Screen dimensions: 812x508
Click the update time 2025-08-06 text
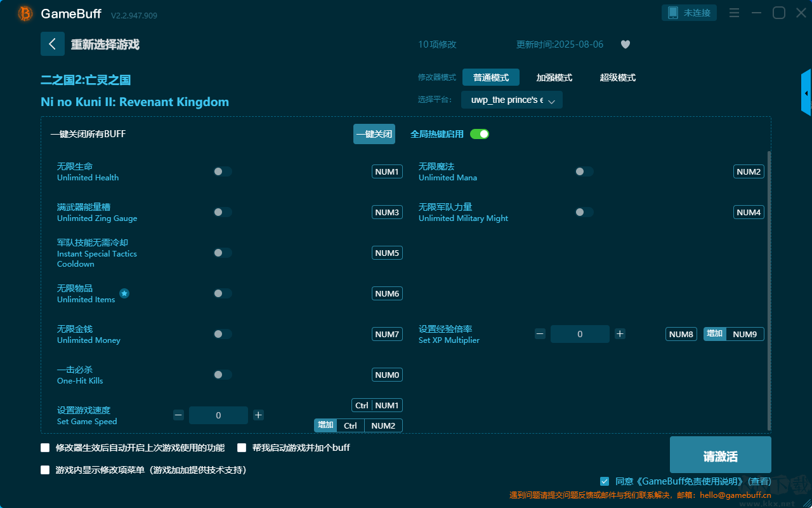point(560,44)
